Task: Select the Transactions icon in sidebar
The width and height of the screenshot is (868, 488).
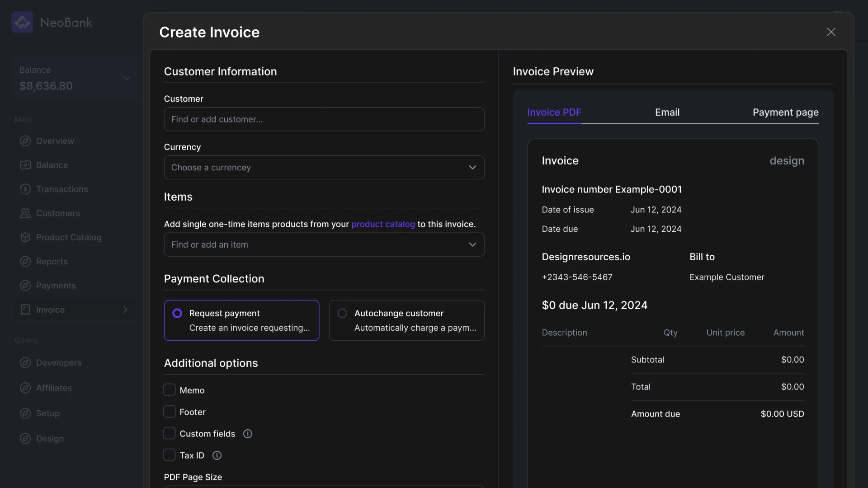Action: pos(26,189)
